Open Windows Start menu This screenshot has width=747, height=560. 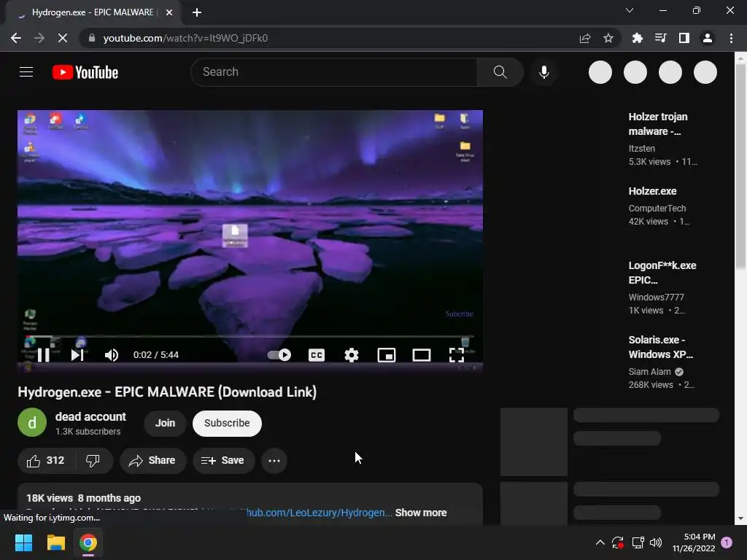(23, 542)
